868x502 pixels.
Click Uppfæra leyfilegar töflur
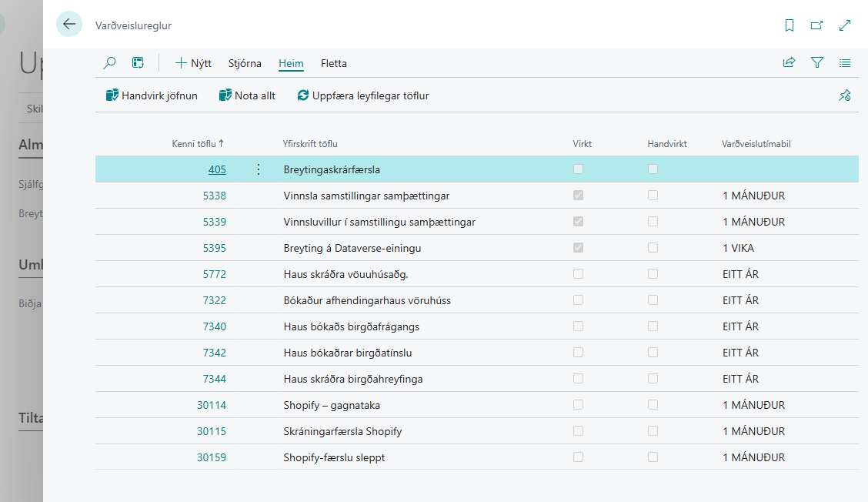[363, 95]
